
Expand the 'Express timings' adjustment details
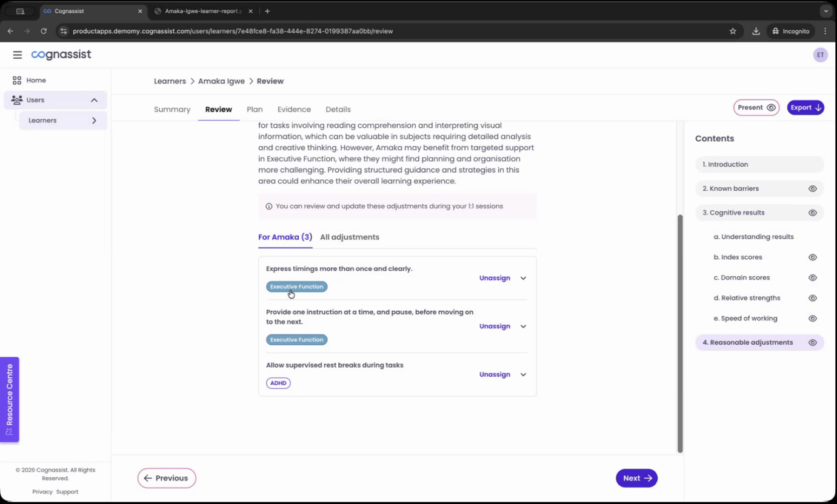click(x=523, y=278)
